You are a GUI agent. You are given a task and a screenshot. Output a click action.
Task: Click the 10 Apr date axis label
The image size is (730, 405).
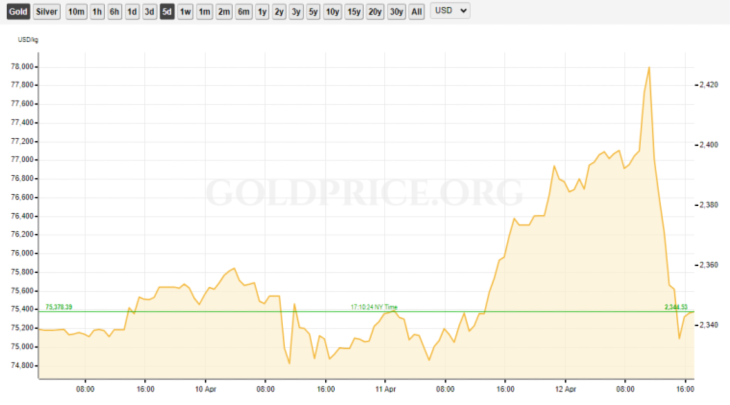(x=205, y=389)
